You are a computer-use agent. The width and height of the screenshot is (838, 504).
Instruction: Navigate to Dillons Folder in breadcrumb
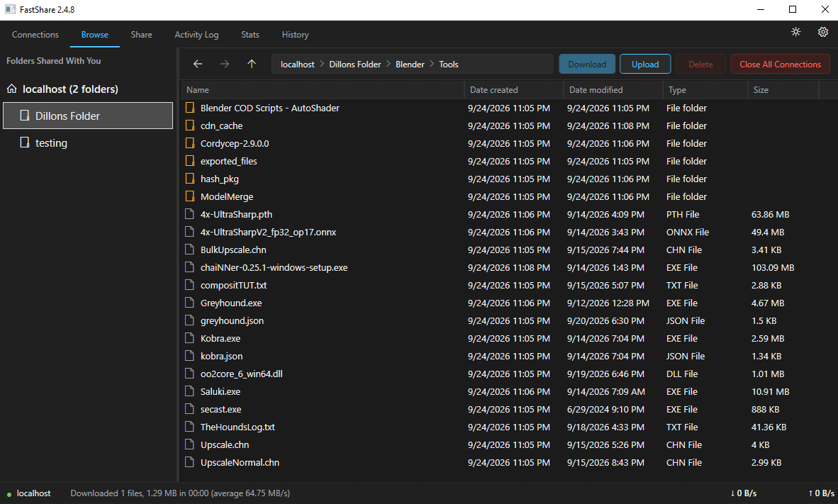pos(355,64)
